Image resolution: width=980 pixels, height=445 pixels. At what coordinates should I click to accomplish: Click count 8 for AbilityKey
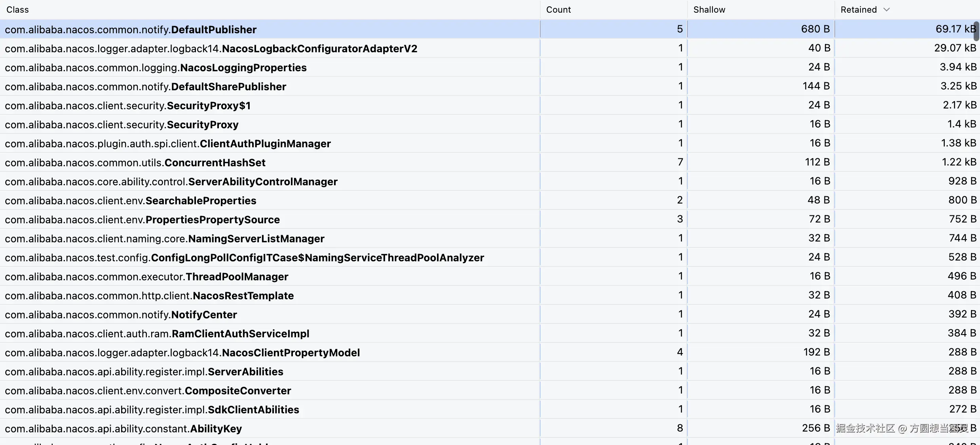[680, 428]
